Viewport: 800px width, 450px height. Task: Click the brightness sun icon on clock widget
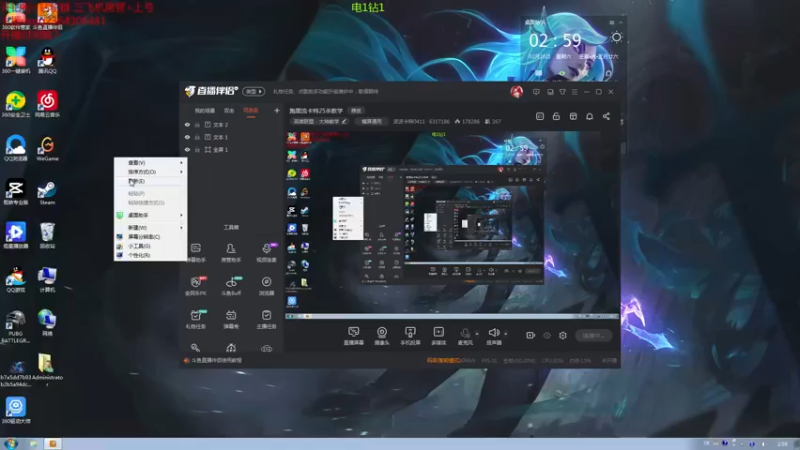(x=616, y=37)
